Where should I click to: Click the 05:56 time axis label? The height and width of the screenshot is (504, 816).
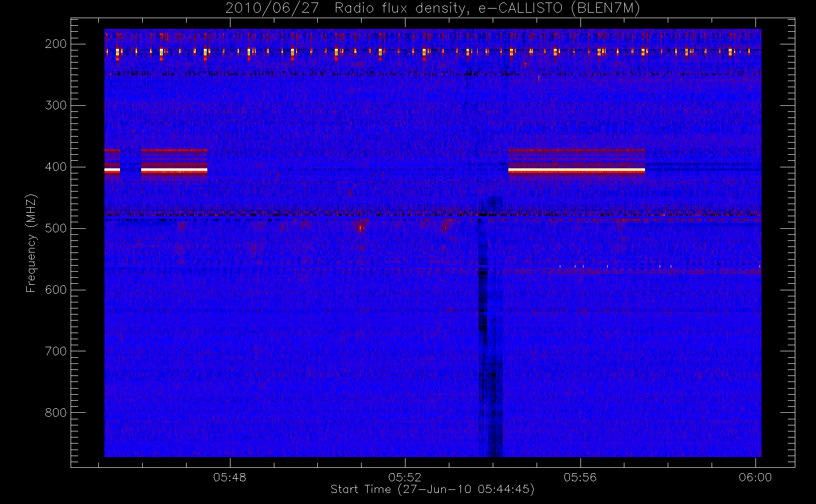coord(580,477)
